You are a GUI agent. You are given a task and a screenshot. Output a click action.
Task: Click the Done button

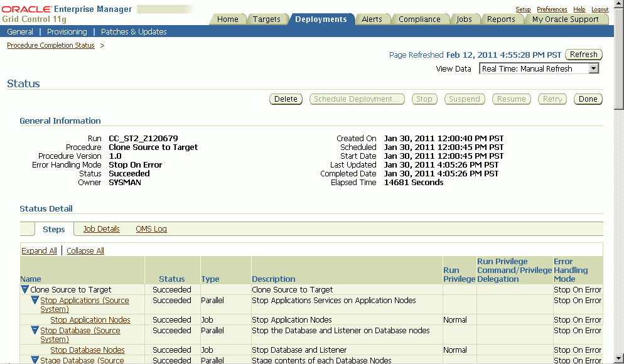click(x=588, y=99)
